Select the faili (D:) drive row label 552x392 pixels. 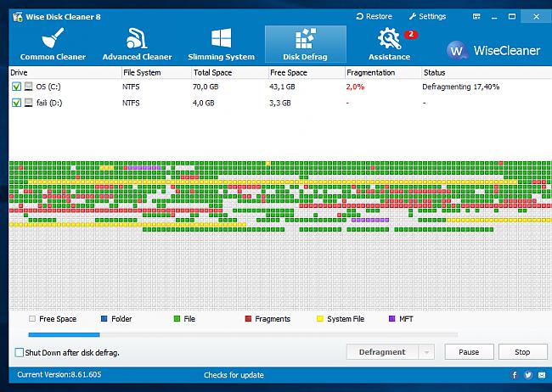point(49,103)
